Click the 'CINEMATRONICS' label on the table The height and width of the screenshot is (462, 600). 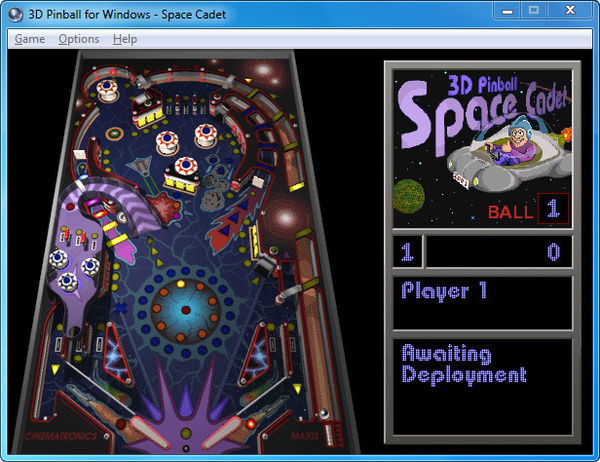[x=61, y=436]
